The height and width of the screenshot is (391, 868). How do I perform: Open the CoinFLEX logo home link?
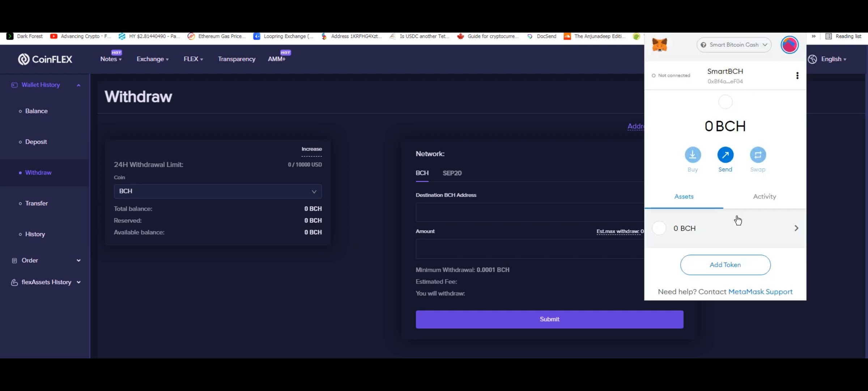(45, 59)
